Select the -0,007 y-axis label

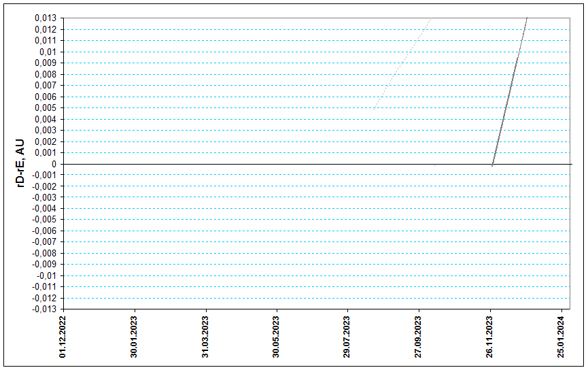tap(44, 242)
